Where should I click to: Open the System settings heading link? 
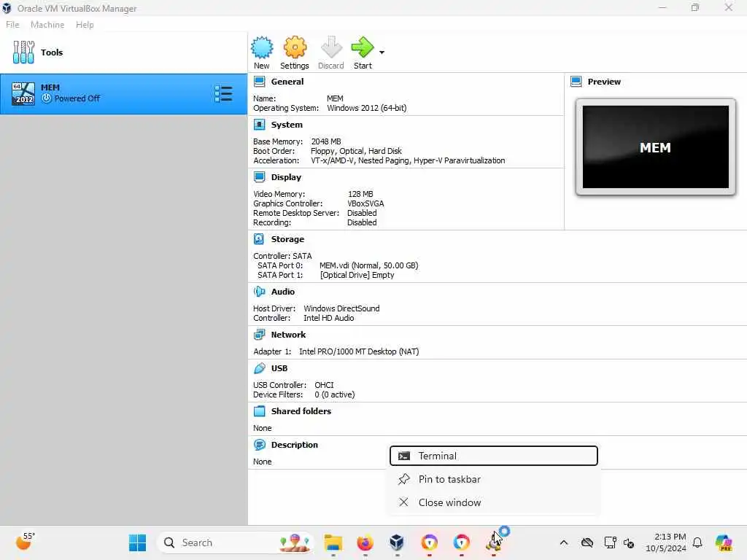[x=287, y=125]
